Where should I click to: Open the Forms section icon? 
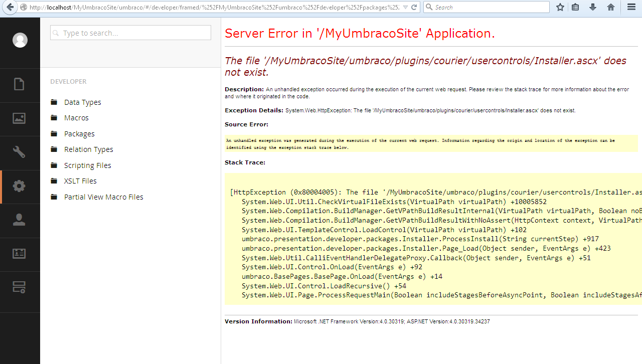point(19,287)
